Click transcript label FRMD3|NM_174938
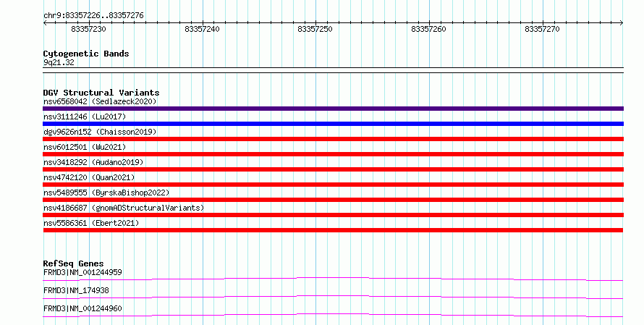Image resolution: width=644 pixels, height=325 pixels. (76, 290)
